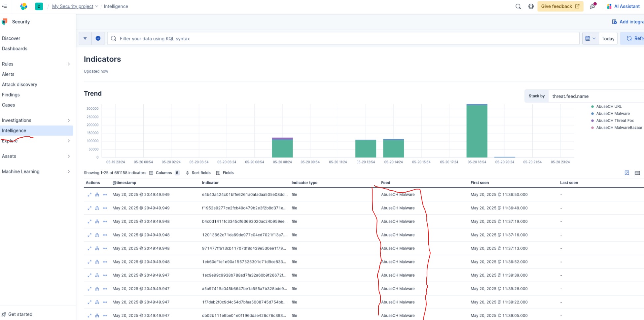Click the First seen column header

[x=480, y=183]
